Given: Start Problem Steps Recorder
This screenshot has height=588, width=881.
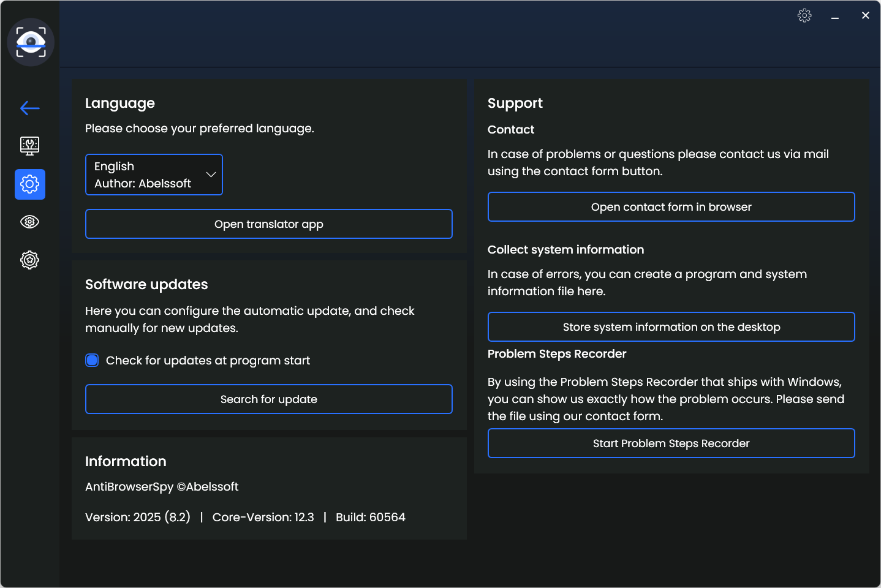Looking at the screenshot, I should (671, 443).
